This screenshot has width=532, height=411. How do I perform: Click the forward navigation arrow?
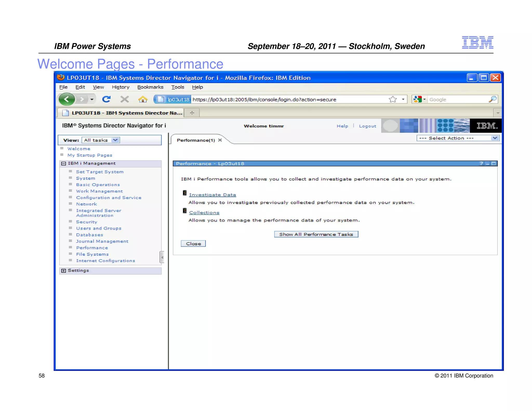point(82,99)
